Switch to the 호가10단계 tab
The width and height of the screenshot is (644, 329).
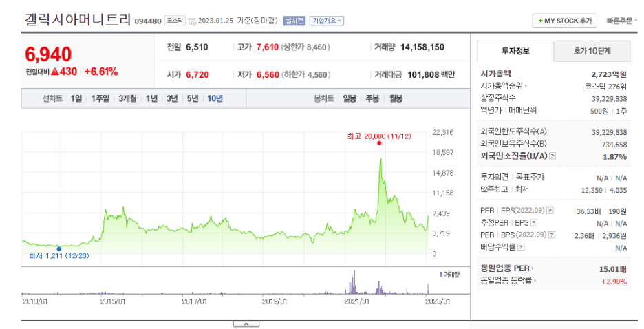pos(592,52)
